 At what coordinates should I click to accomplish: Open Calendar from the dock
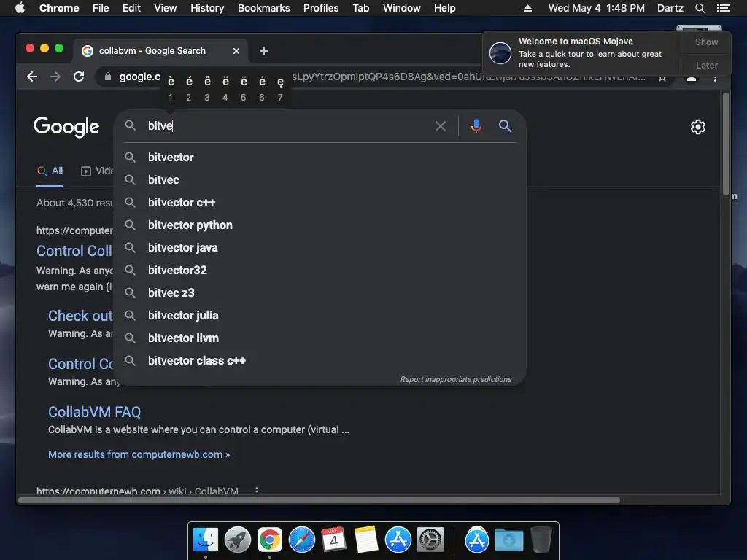[x=333, y=540]
